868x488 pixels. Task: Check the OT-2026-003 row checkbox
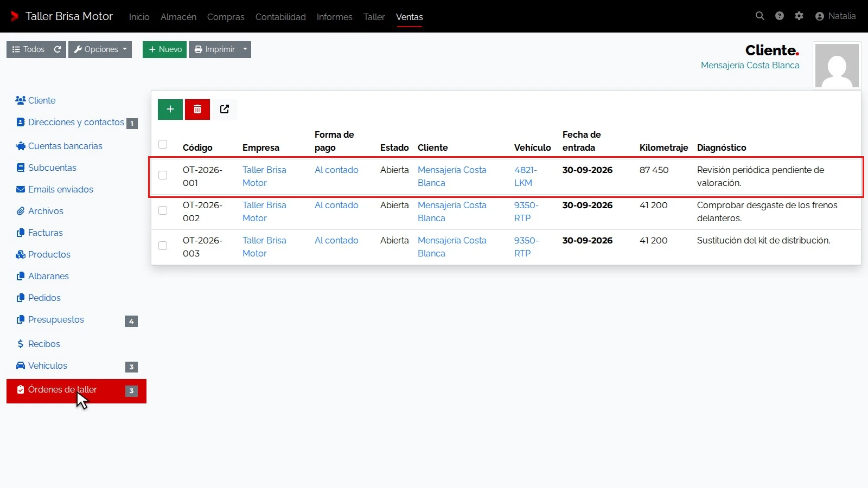(x=163, y=246)
